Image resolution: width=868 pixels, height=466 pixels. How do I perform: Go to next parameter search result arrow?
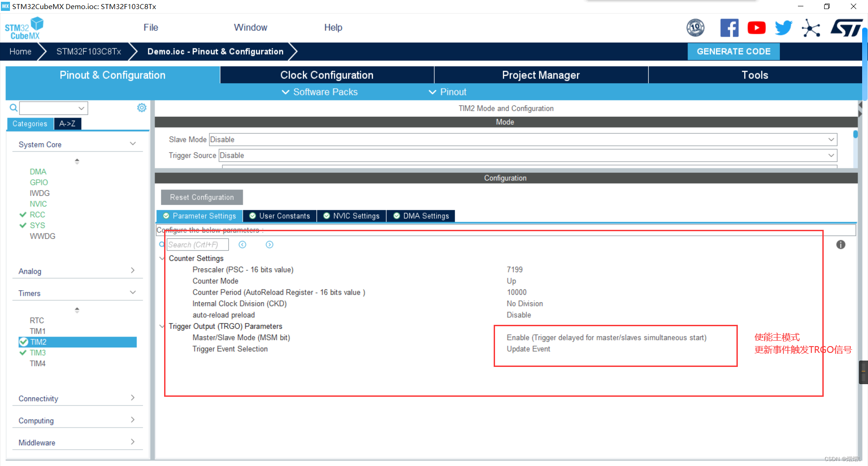coord(269,245)
